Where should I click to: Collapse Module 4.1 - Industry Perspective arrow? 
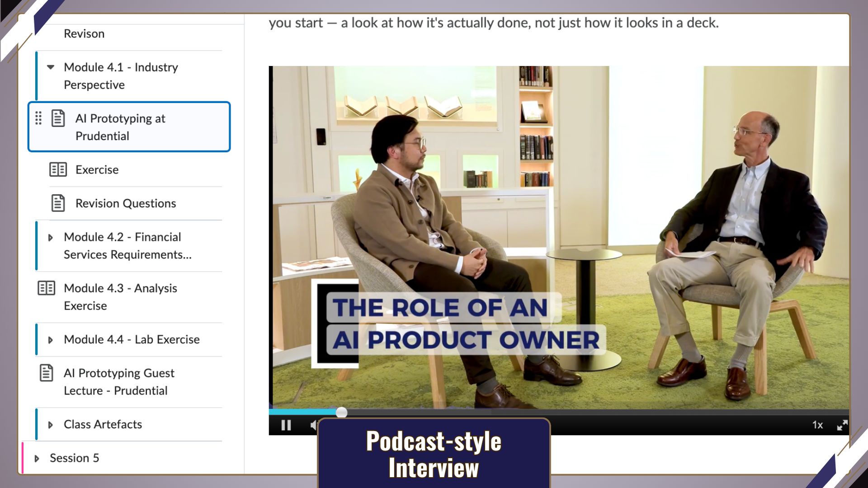point(51,67)
